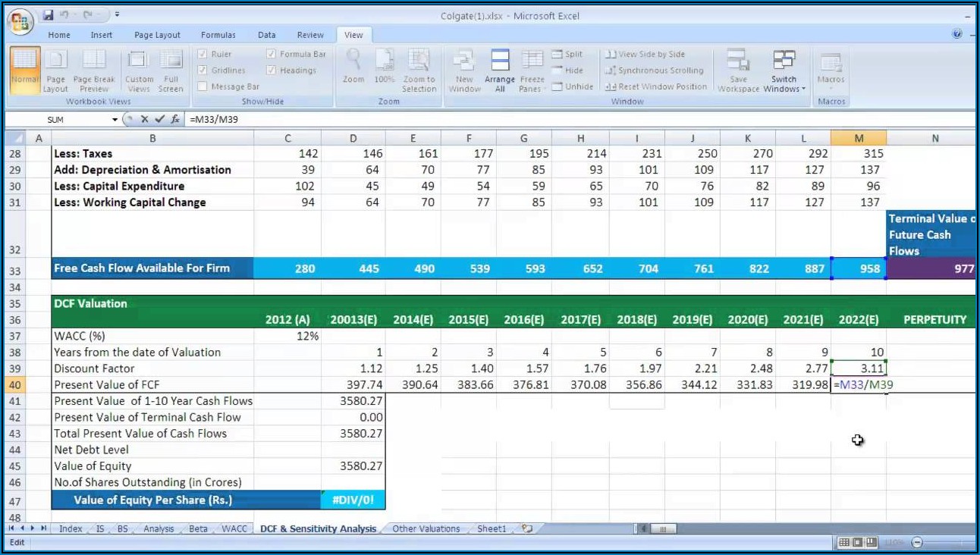This screenshot has height=555, width=980.
Task: Click the Full Screen view icon
Action: tap(171, 61)
